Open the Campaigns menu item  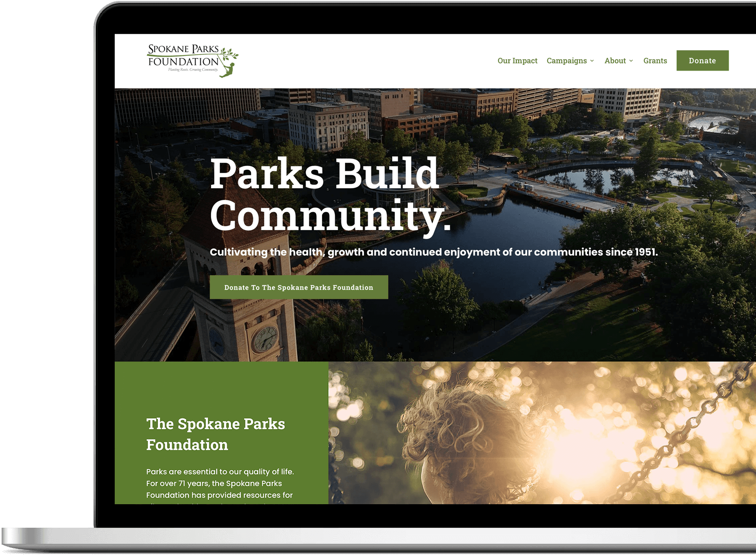tap(567, 61)
